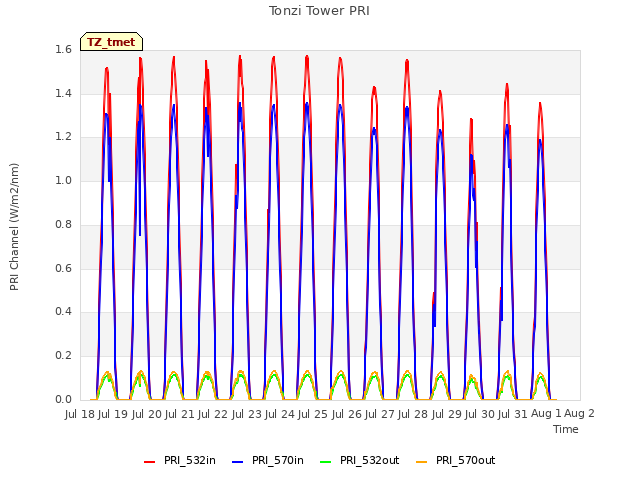Click the 0.8 y-axis tick label
Screen dimensions: 640x480
63,224
